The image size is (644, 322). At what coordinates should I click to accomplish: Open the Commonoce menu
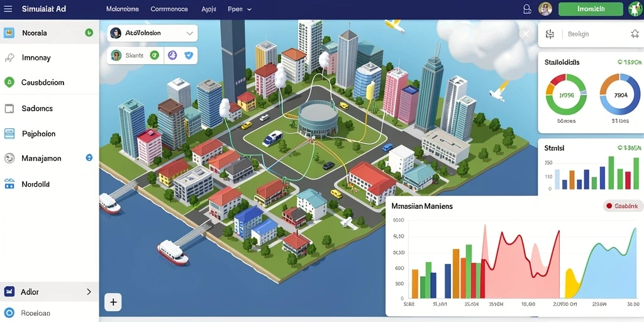point(169,9)
